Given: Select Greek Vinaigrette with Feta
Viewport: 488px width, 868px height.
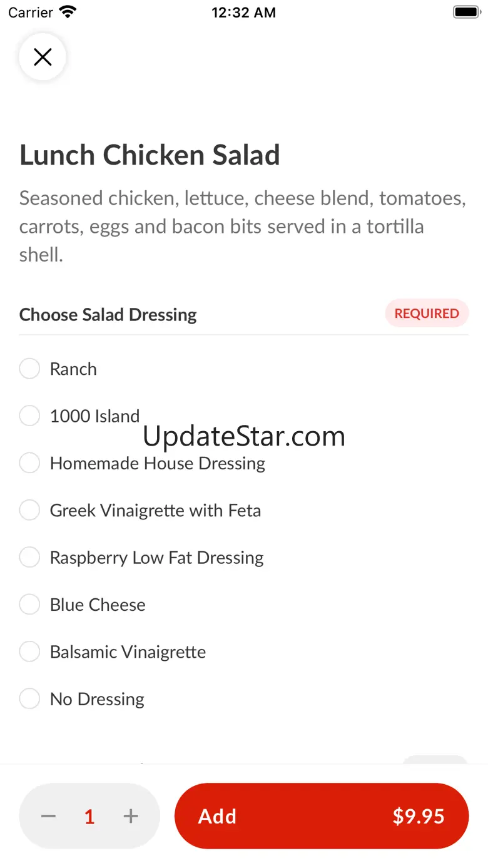Looking at the screenshot, I should (x=29, y=510).
